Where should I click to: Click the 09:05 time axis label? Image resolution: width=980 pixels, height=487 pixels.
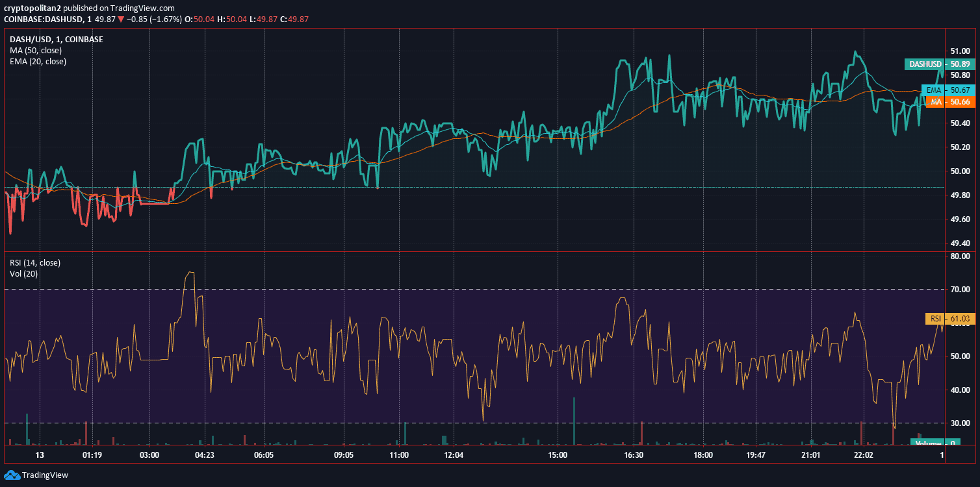(343, 455)
